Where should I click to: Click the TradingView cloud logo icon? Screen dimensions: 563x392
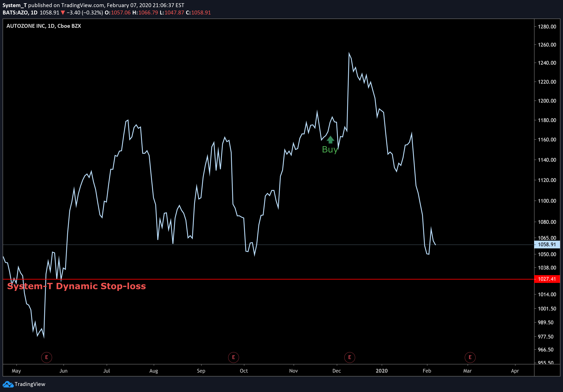pyautogui.click(x=8, y=384)
